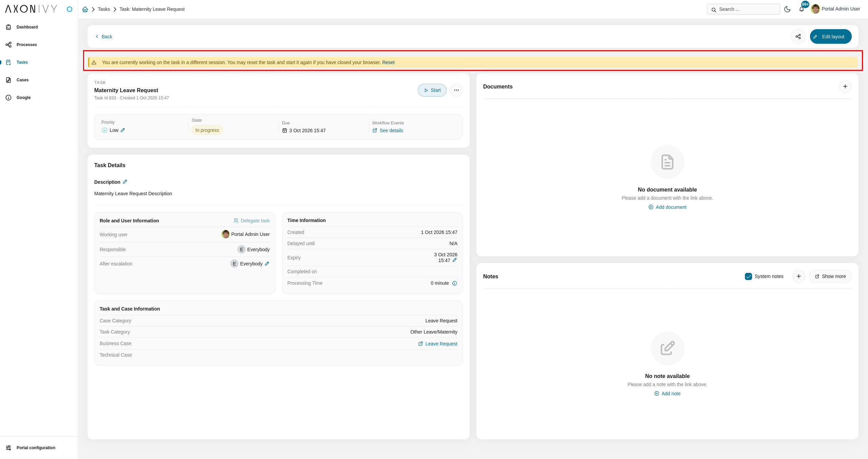Open the Dashboard menu item
Image resolution: width=868 pixels, height=459 pixels.
click(x=39, y=27)
